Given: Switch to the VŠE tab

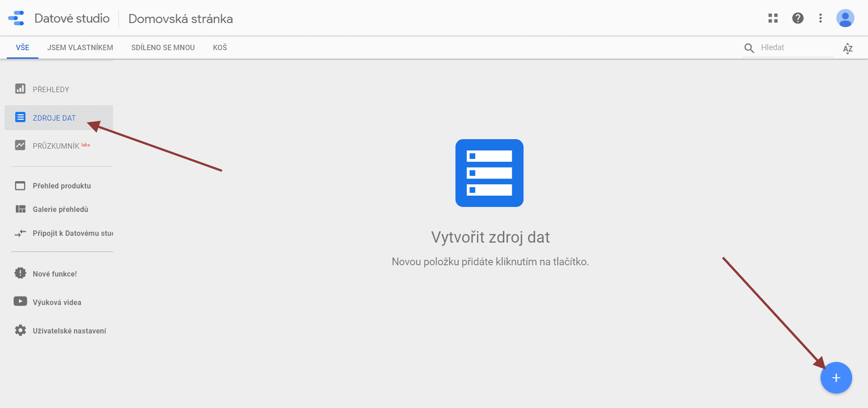Looking at the screenshot, I should pyautogui.click(x=23, y=47).
